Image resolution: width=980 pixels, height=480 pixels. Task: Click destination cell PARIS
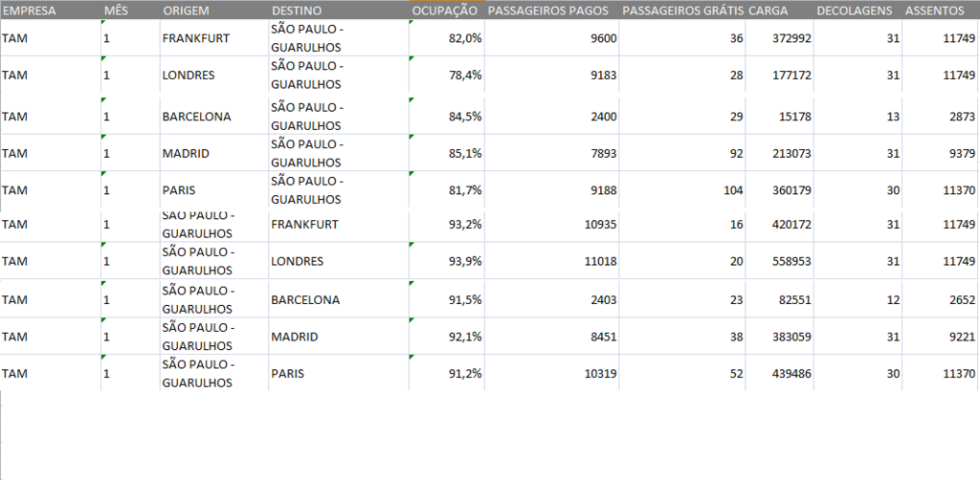pos(339,373)
